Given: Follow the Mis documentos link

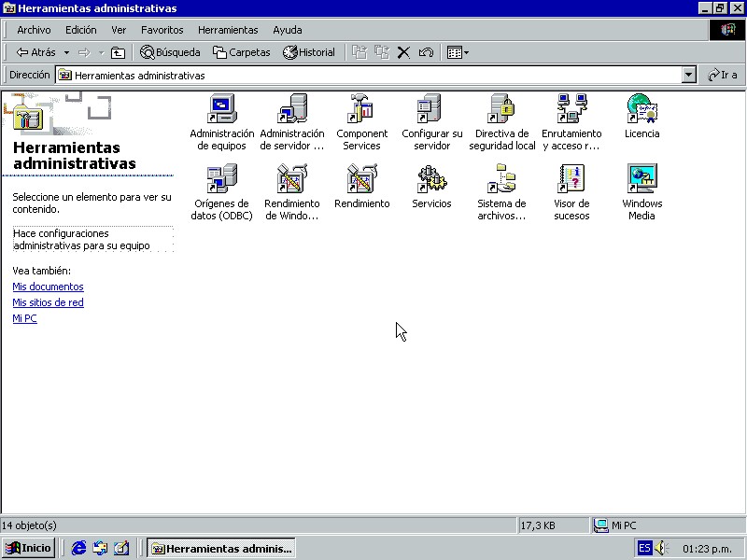Looking at the screenshot, I should click(x=49, y=287).
